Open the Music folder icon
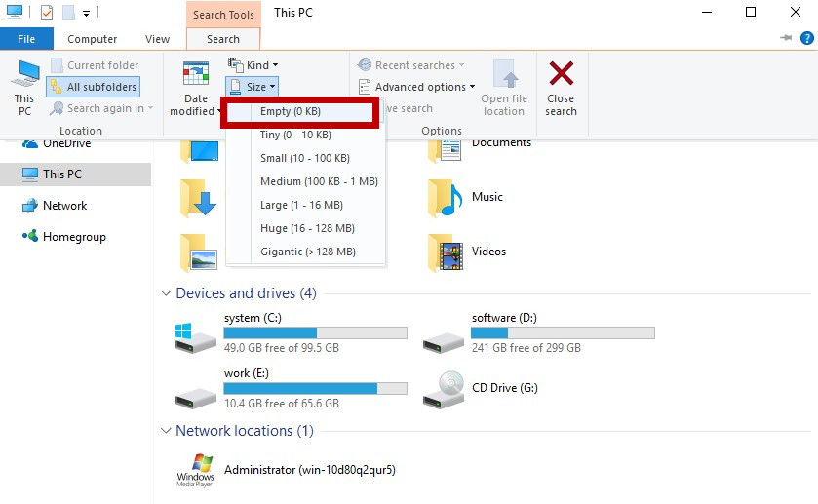Viewport: 818px width, 504px height. (x=445, y=198)
